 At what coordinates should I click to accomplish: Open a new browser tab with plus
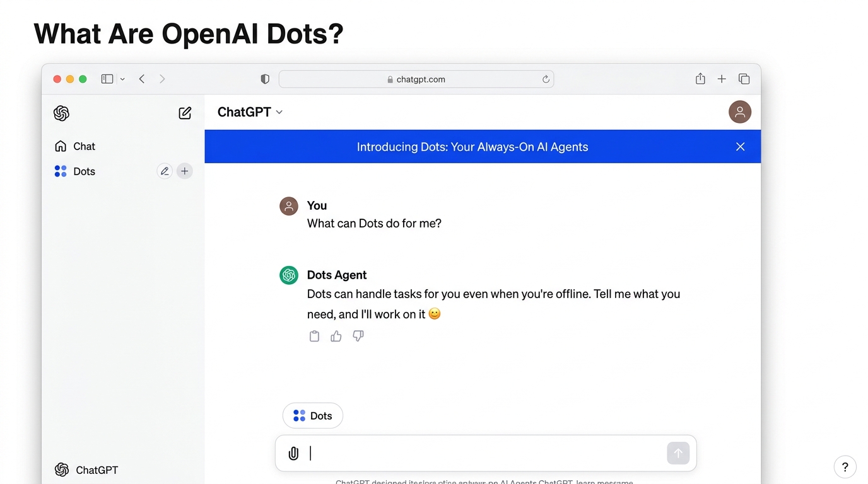722,79
